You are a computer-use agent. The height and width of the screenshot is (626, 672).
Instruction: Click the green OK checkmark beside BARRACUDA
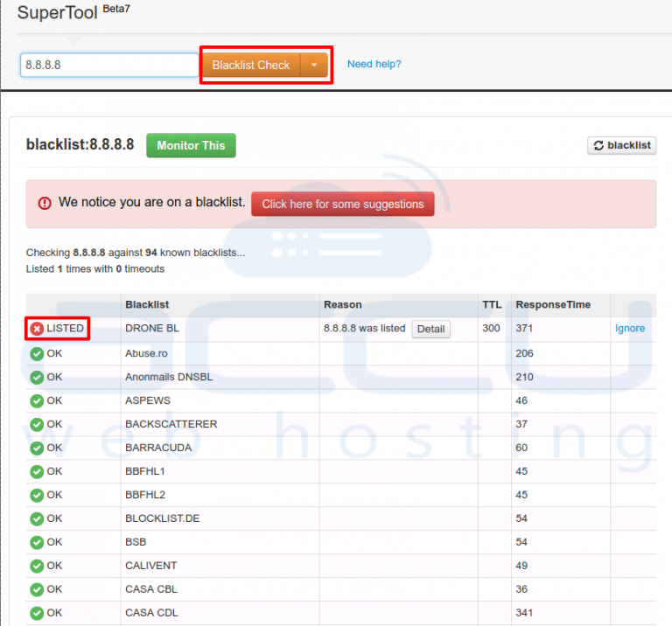coord(37,448)
